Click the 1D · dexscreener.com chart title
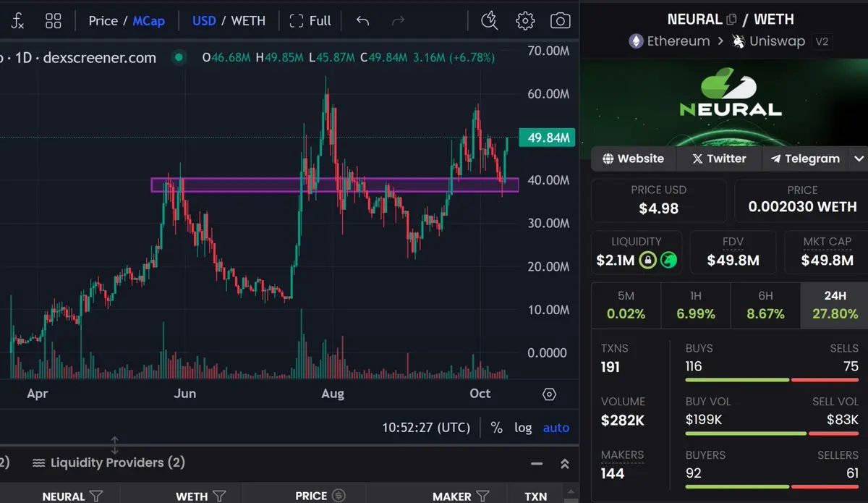 click(x=85, y=58)
